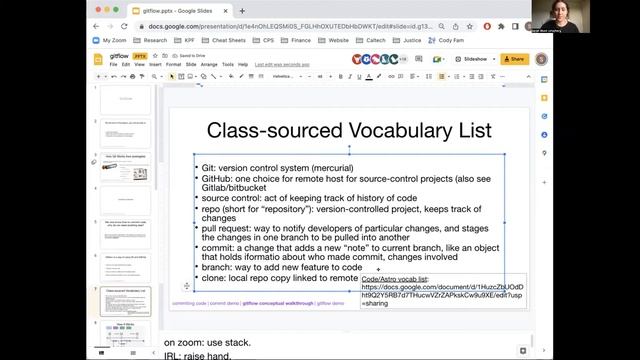Select the text box tool

pos(181,76)
